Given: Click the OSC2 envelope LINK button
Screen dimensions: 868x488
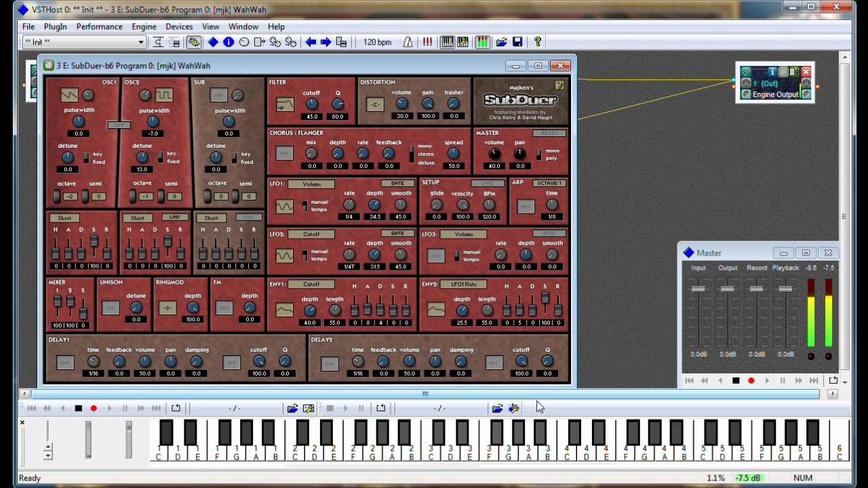Looking at the screenshot, I should point(175,218).
